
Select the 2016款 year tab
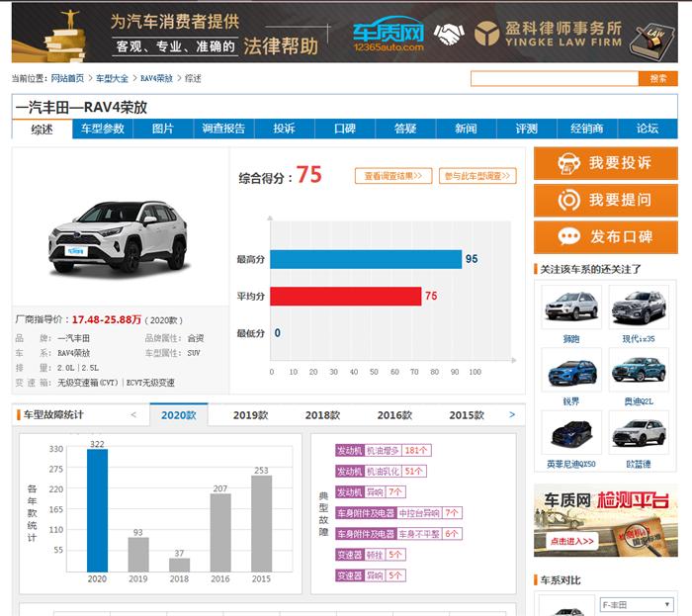(394, 415)
